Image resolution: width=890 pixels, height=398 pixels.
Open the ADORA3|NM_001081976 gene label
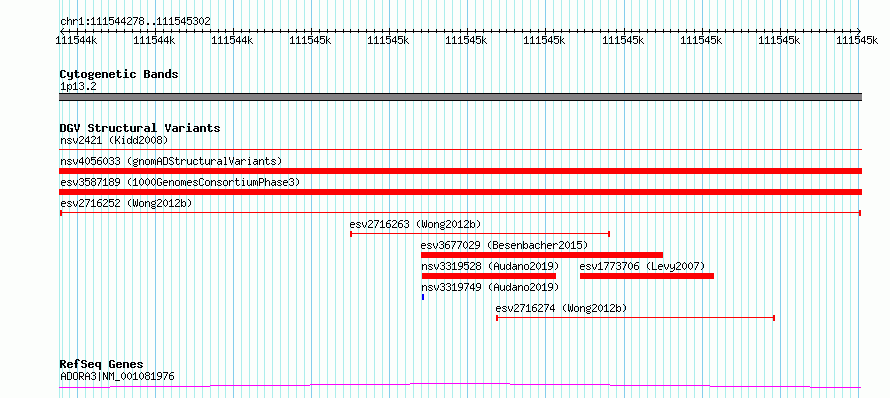point(117,376)
